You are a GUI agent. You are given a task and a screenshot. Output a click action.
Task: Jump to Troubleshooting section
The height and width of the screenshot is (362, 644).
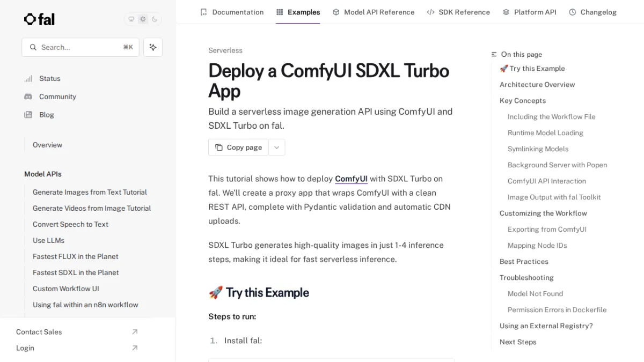point(526,278)
